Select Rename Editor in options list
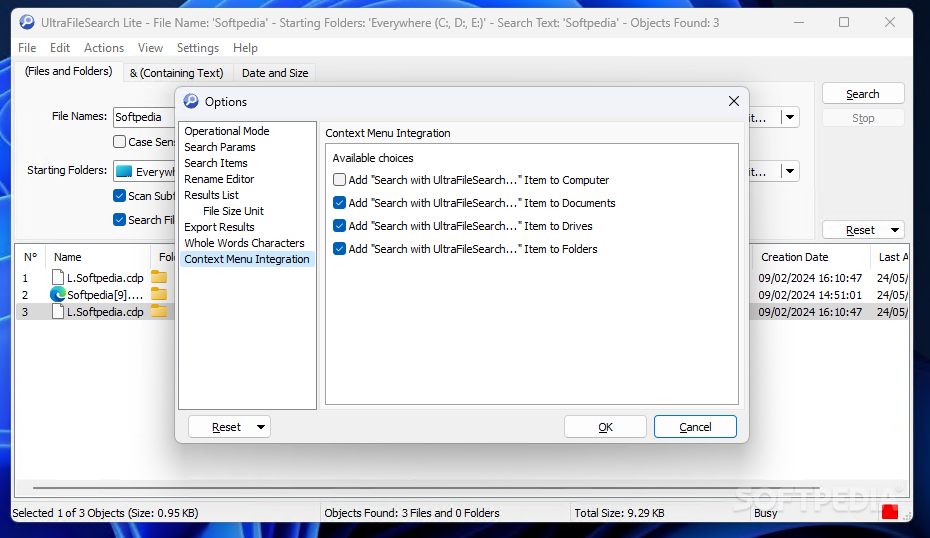 click(x=219, y=179)
